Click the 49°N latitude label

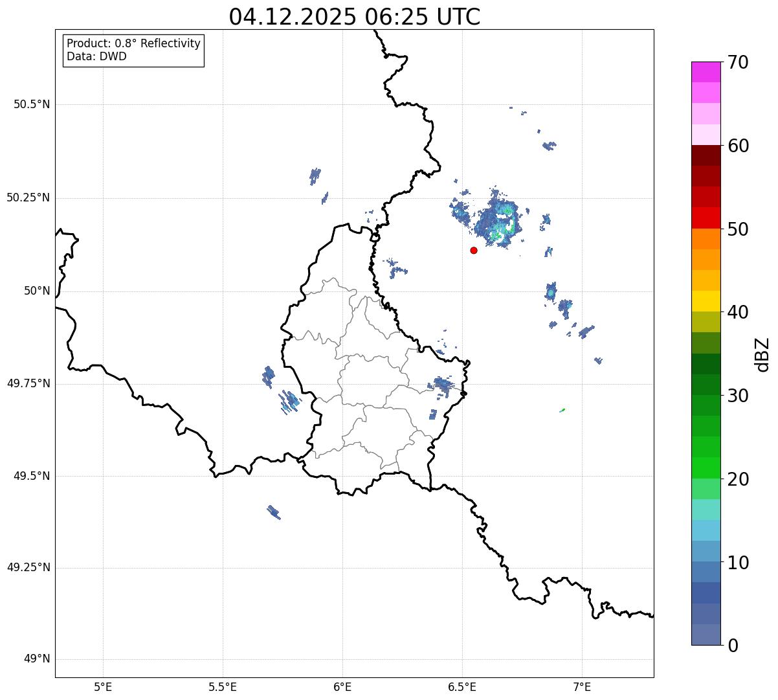(x=37, y=659)
